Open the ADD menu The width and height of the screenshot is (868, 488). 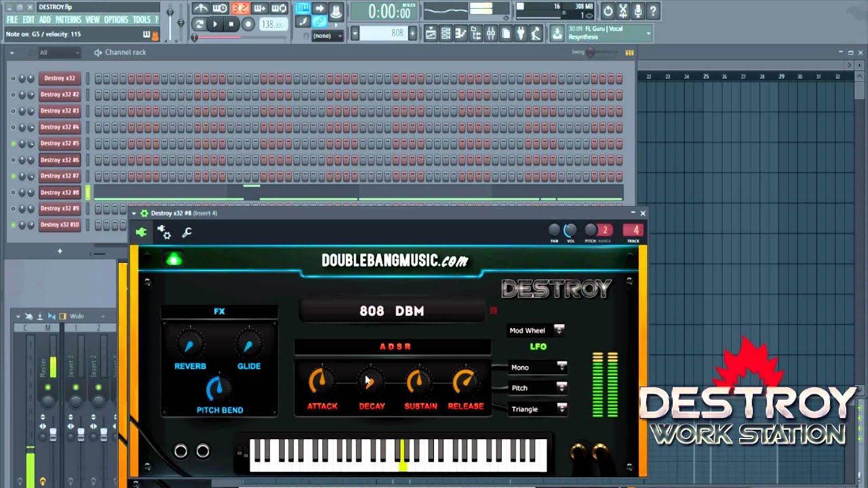(x=45, y=20)
